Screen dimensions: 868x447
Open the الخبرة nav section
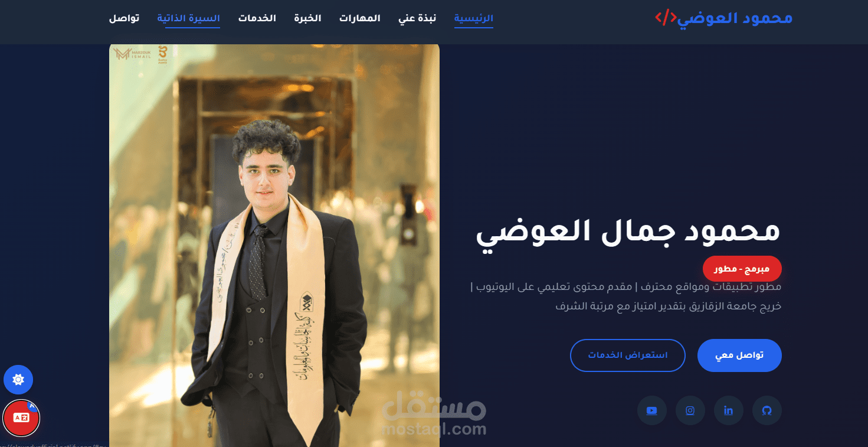[308, 18]
